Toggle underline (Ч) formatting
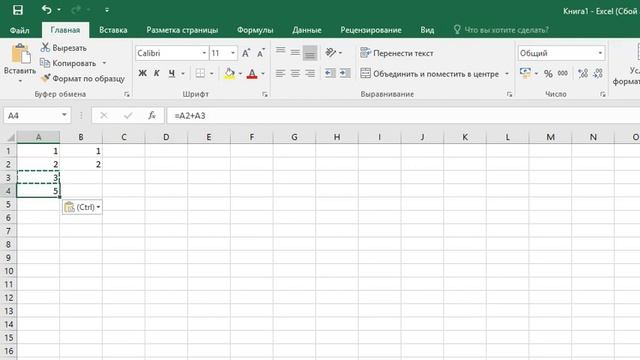This screenshot has width=640, height=360. 172,73
